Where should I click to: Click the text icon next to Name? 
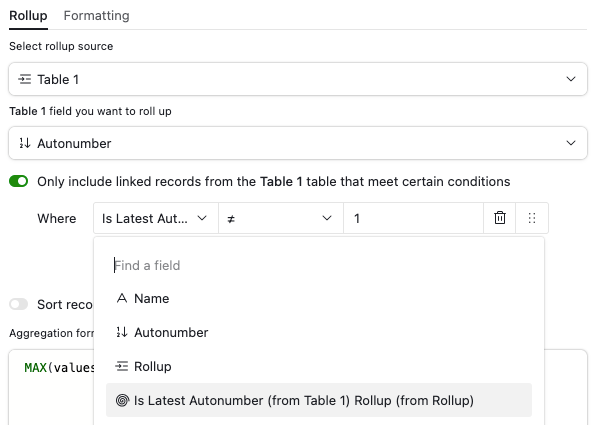click(x=122, y=298)
